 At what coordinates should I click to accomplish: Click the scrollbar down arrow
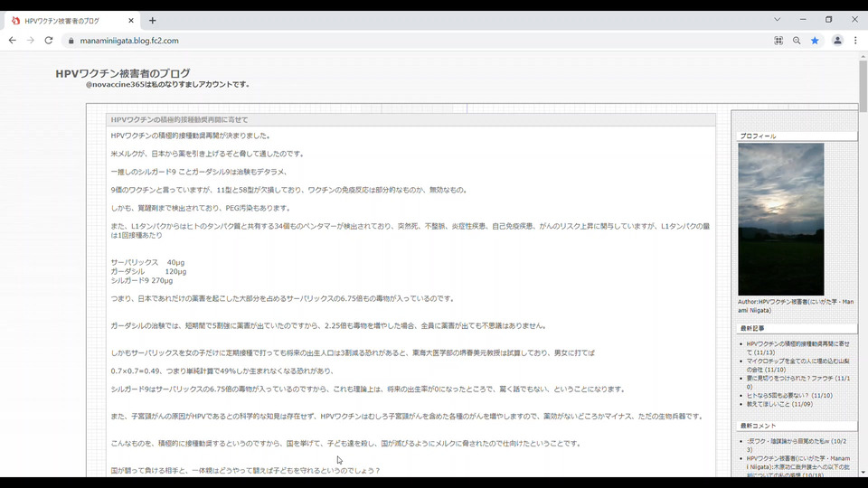point(863,473)
